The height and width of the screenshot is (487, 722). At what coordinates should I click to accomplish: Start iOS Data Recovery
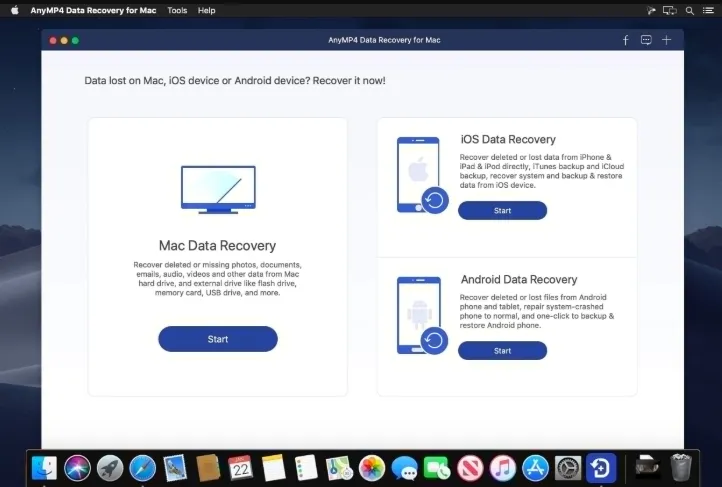pos(502,210)
